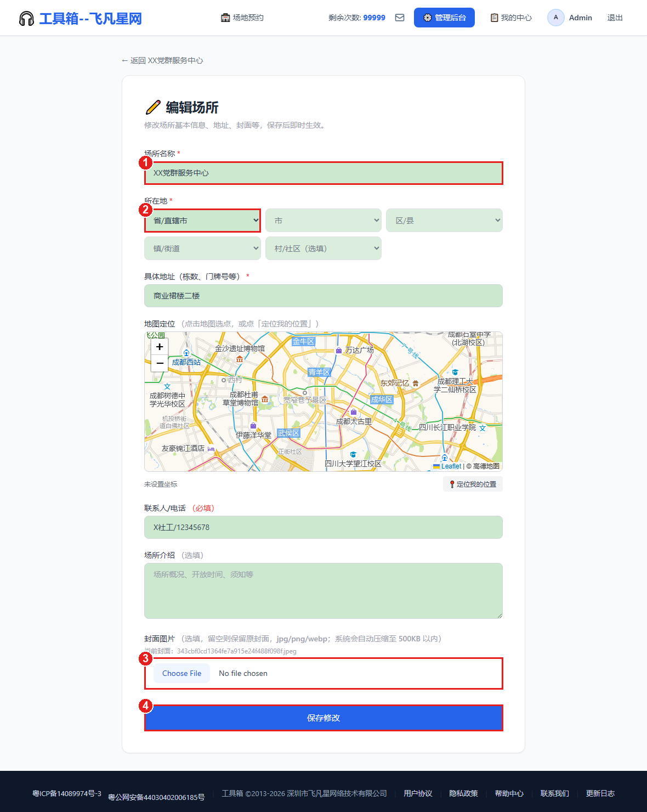Open the 省/直辖市 province dropdown

[x=202, y=221]
